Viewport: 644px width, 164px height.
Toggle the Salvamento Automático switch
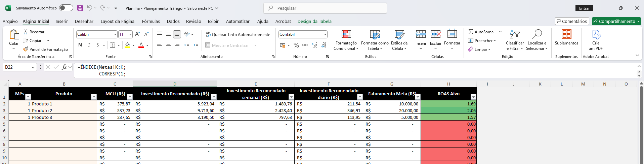point(66,8)
